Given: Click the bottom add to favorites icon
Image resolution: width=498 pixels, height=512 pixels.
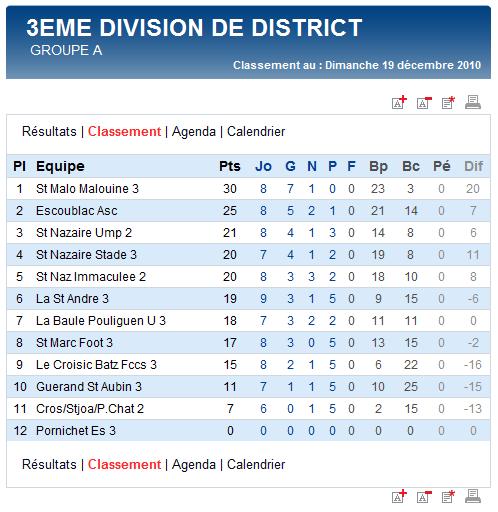Looking at the screenshot, I should (x=448, y=496).
